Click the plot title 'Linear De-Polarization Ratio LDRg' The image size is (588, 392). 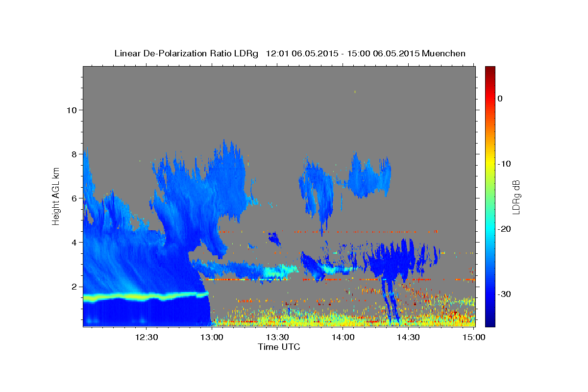tap(186, 53)
